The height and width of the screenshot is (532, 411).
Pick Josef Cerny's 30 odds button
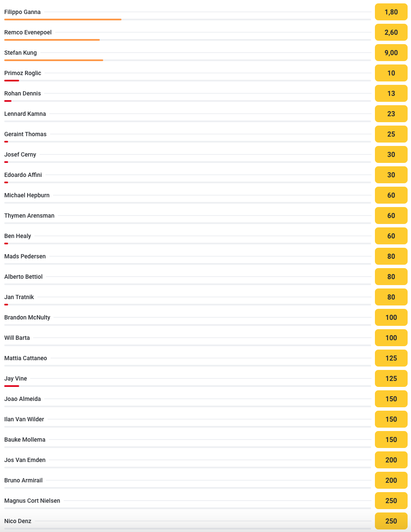click(x=391, y=154)
